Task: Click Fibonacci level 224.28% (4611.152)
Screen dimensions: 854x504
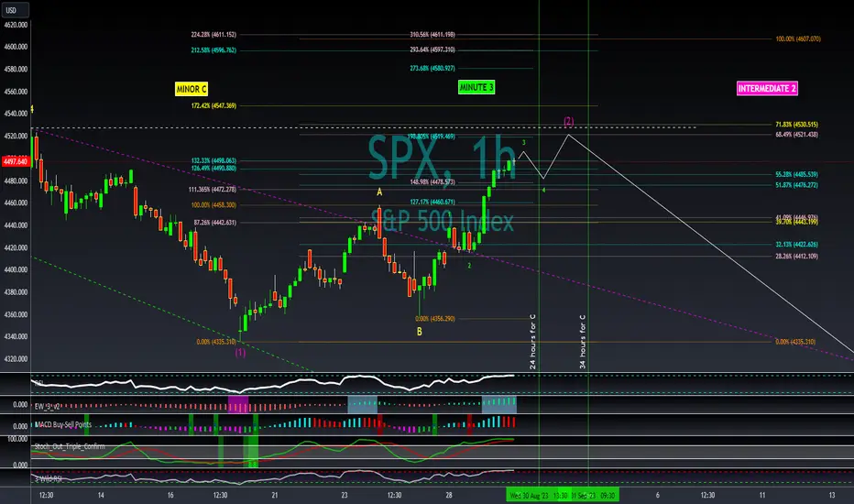Action: [213, 34]
